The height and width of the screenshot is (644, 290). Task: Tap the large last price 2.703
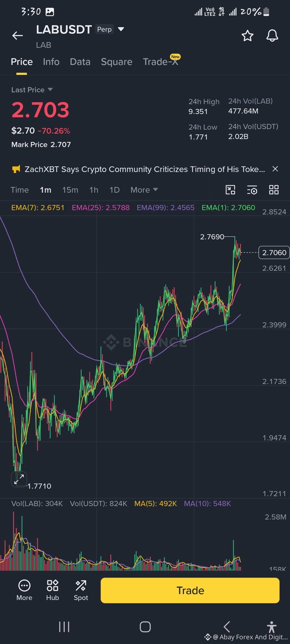pos(40,110)
